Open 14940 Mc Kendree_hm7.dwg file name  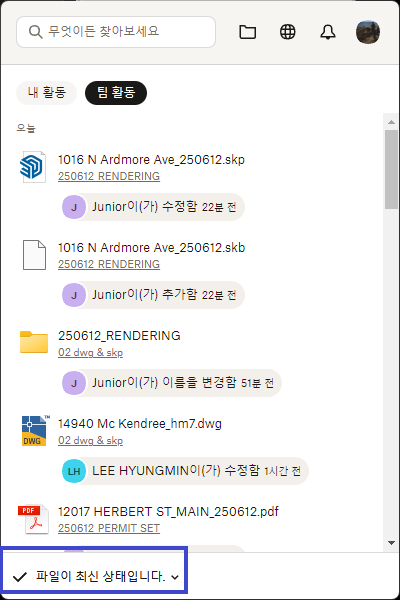point(140,424)
